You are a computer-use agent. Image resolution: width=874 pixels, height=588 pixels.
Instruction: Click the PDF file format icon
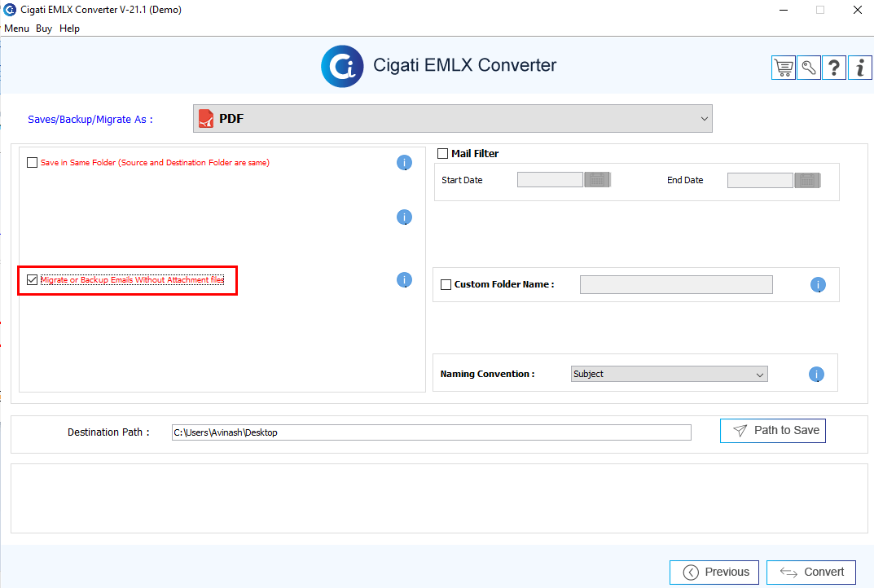(x=206, y=119)
